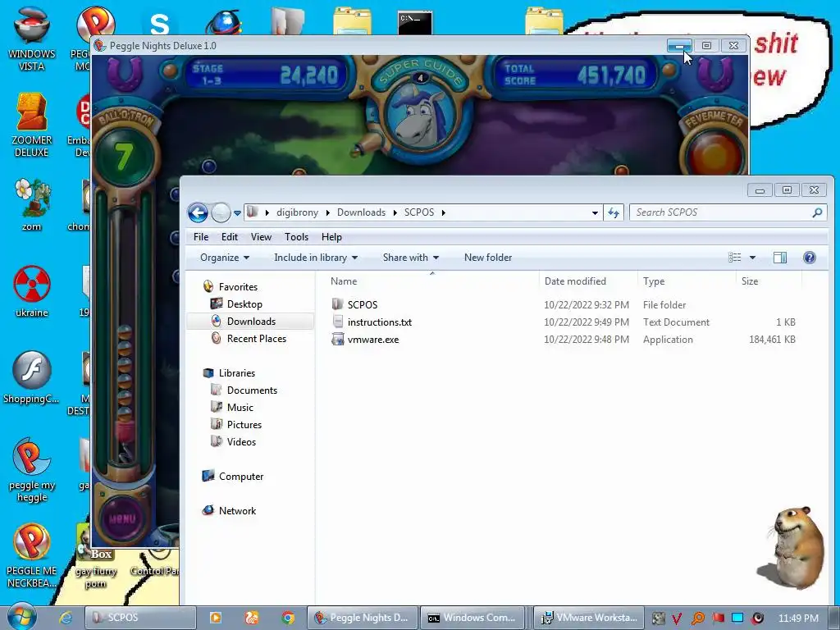Open Recent Places in navigation pane
The height and width of the screenshot is (630, 840).
[256, 339]
